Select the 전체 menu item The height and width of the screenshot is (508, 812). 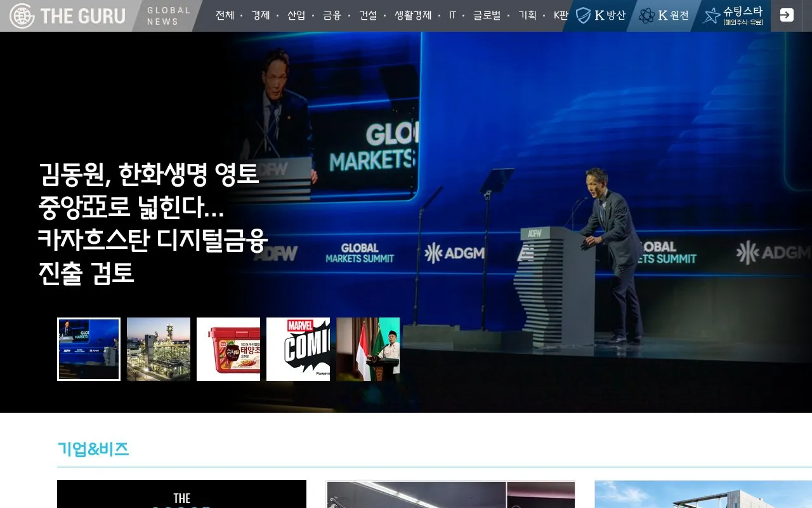(x=225, y=15)
